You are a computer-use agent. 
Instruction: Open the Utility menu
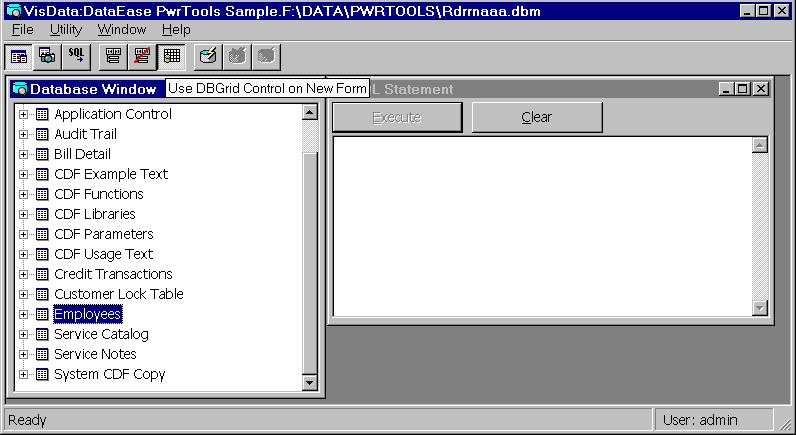point(65,30)
